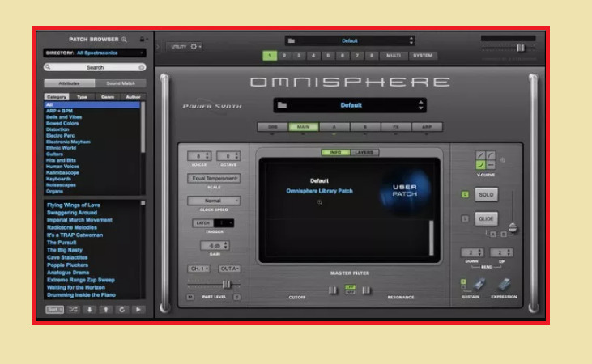592x364 pixels.
Task: Toggle the sustain mode switch
Action: tap(463, 284)
